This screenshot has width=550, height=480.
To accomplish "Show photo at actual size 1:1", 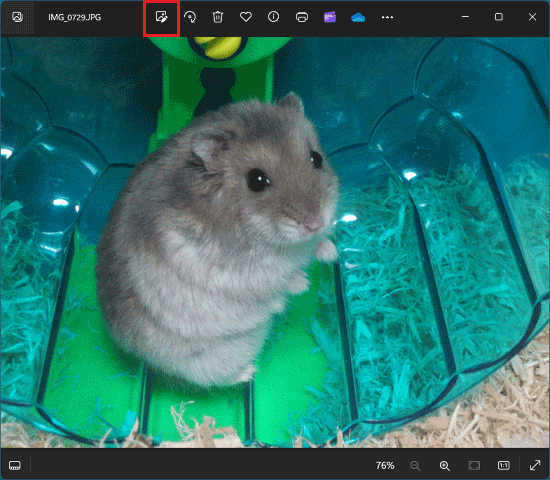I will [503, 465].
